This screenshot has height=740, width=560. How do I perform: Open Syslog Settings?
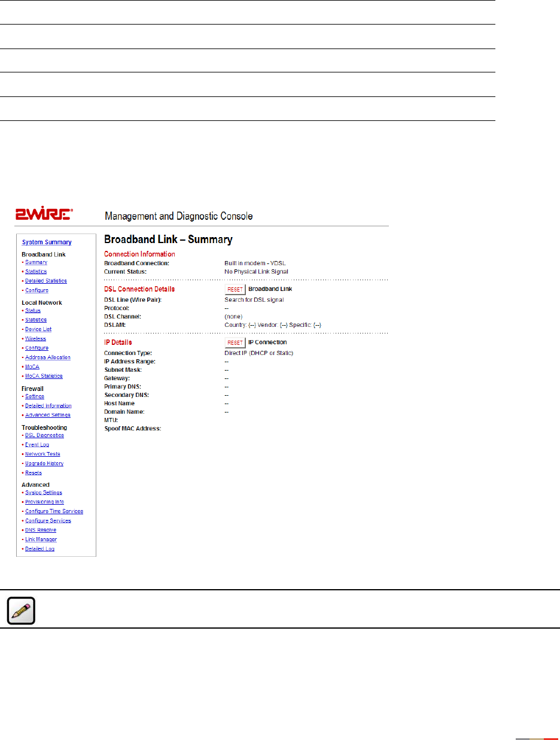point(44,493)
